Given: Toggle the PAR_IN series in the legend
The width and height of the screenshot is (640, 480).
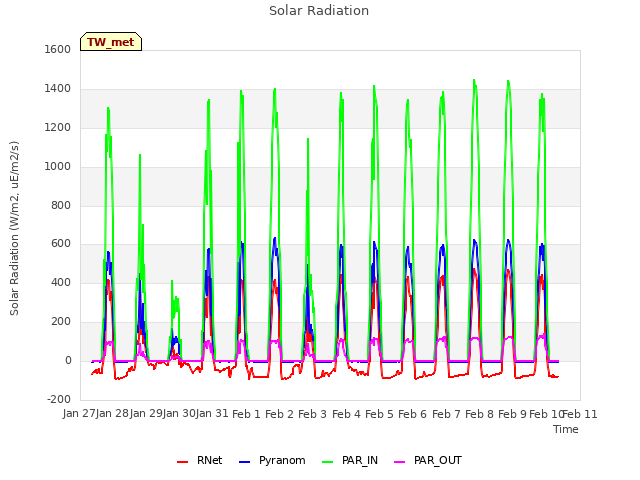Looking at the screenshot, I should coord(350,460).
